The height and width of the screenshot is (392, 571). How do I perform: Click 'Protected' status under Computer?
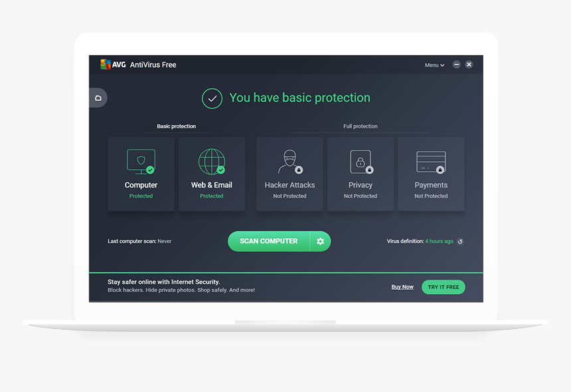click(x=141, y=196)
